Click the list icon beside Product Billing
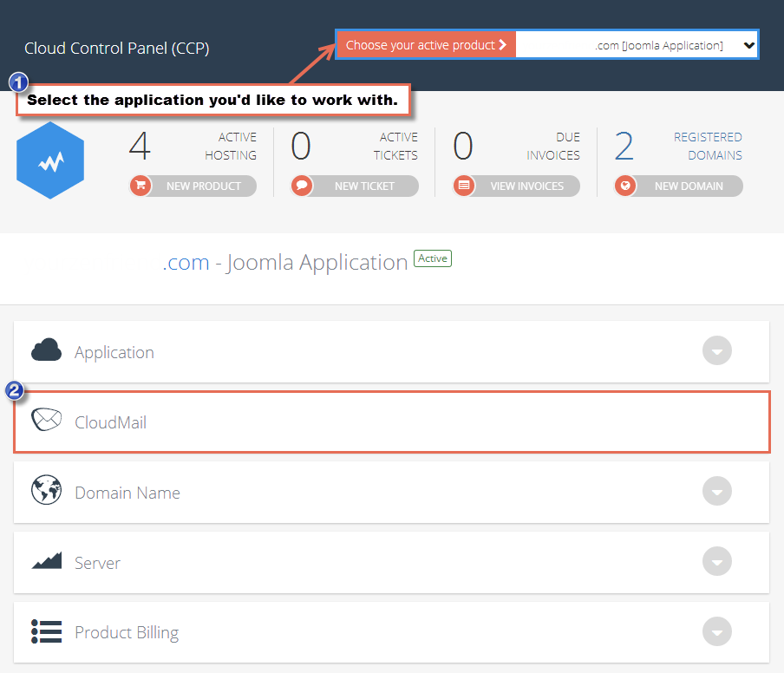 pos(47,631)
